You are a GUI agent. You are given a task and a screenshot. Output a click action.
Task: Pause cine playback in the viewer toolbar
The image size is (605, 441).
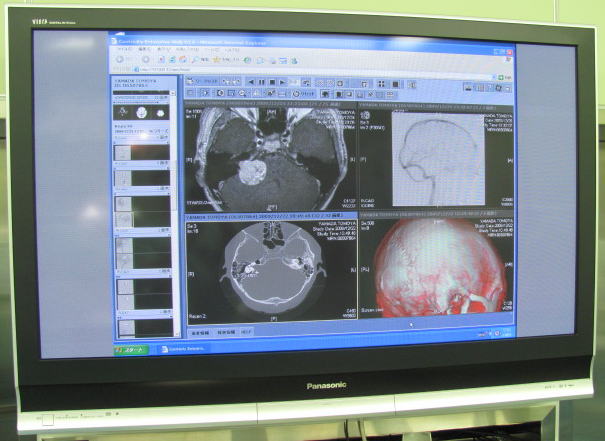click(262, 81)
